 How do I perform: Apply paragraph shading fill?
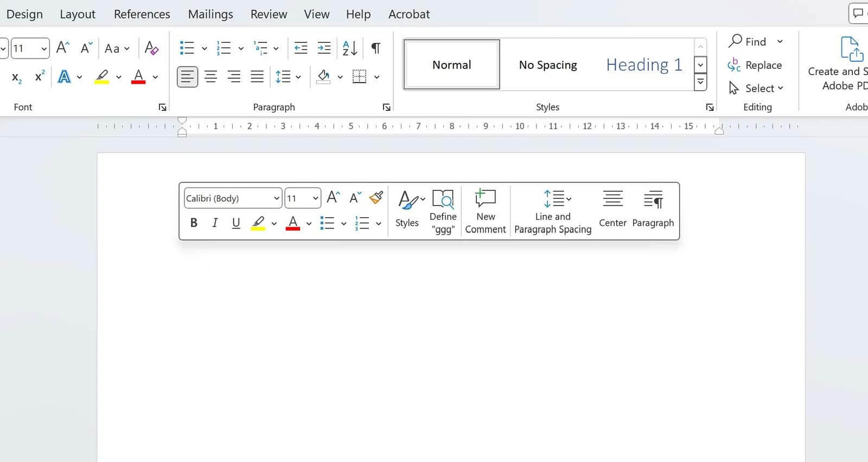323,77
